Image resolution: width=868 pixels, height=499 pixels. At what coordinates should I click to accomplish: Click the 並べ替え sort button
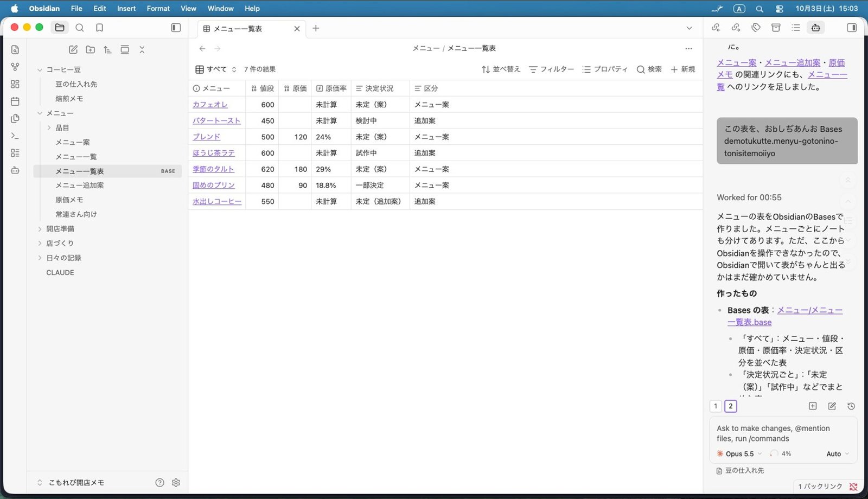(501, 69)
